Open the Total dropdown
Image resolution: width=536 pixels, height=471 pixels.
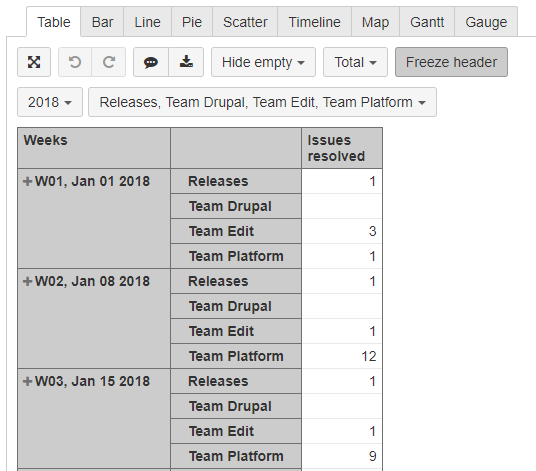pos(355,62)
